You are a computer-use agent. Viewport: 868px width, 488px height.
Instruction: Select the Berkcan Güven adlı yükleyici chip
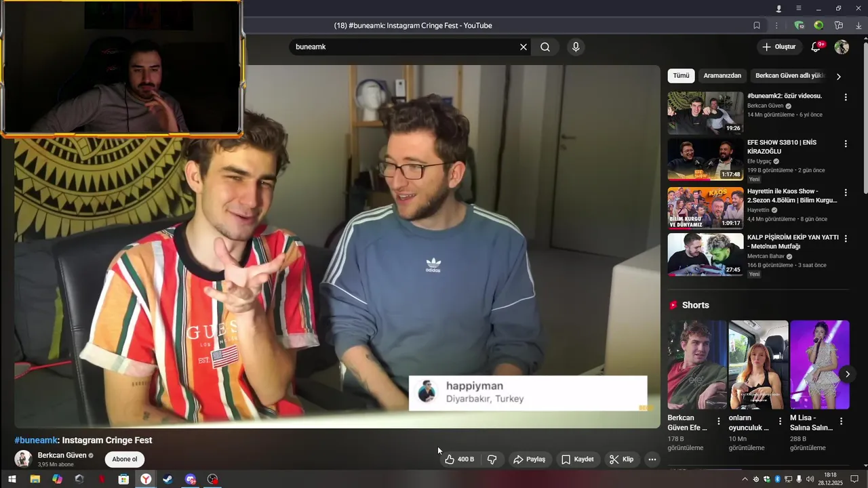coord(789,75)
